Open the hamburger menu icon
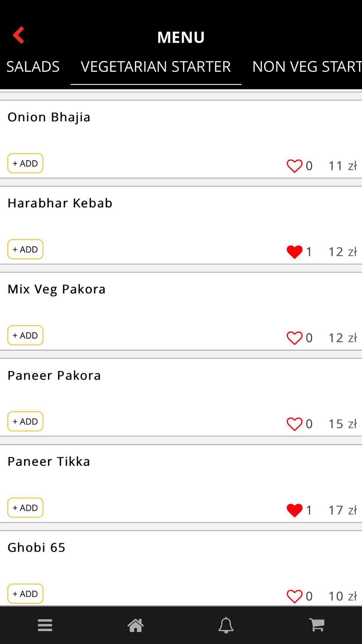The height and width of the screenshot is (644, 362). [x=45, y=625]
